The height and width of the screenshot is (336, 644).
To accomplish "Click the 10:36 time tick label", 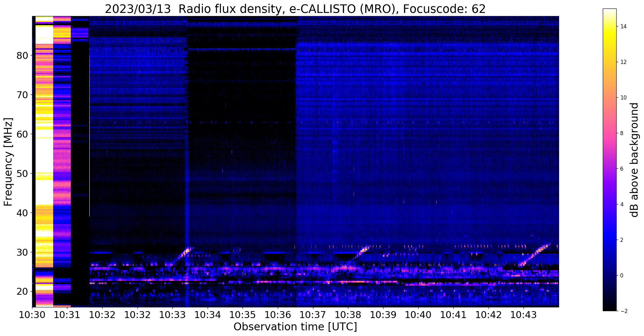I will point(277,315).
